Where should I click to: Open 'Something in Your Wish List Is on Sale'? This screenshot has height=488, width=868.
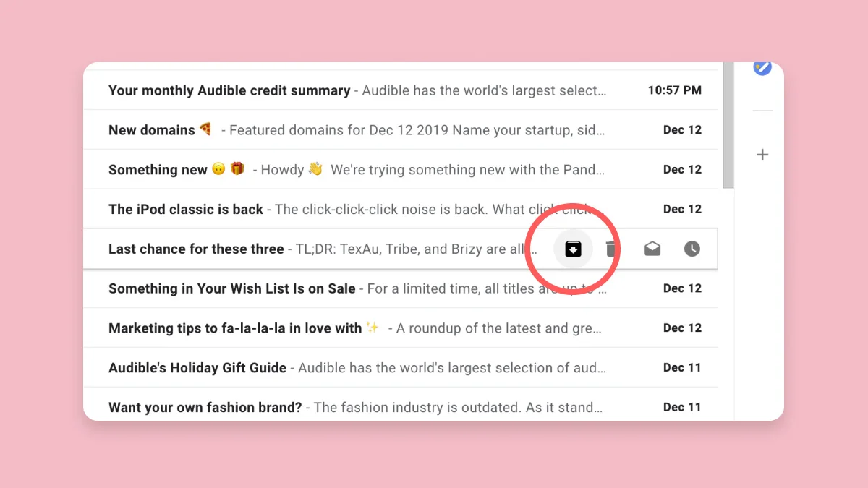[x=231, y=288]
